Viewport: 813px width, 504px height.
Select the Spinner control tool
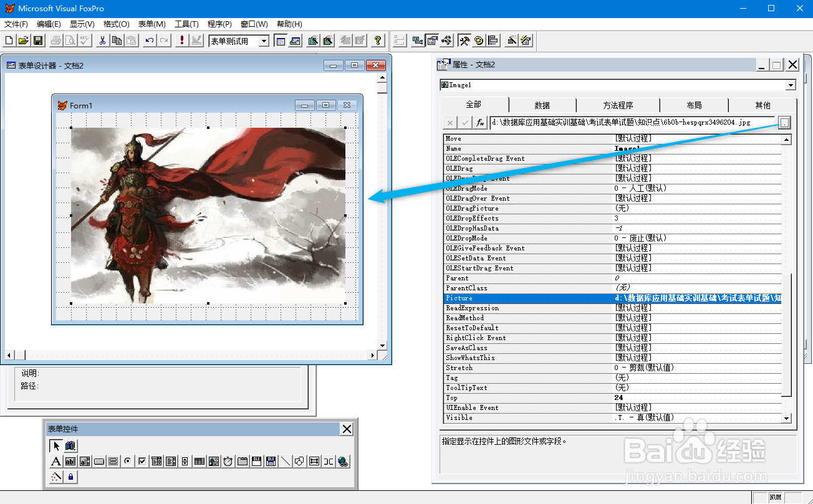point(185,461)
